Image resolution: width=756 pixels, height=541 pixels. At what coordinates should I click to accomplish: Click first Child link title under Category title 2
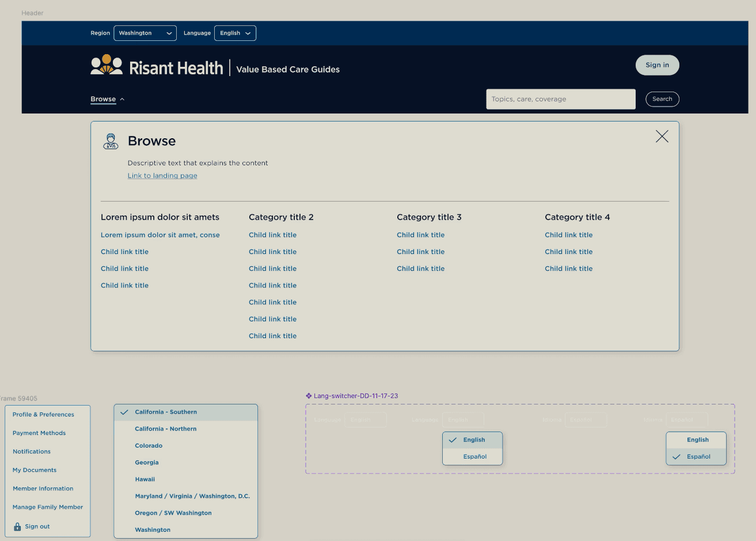coord(273,235)
